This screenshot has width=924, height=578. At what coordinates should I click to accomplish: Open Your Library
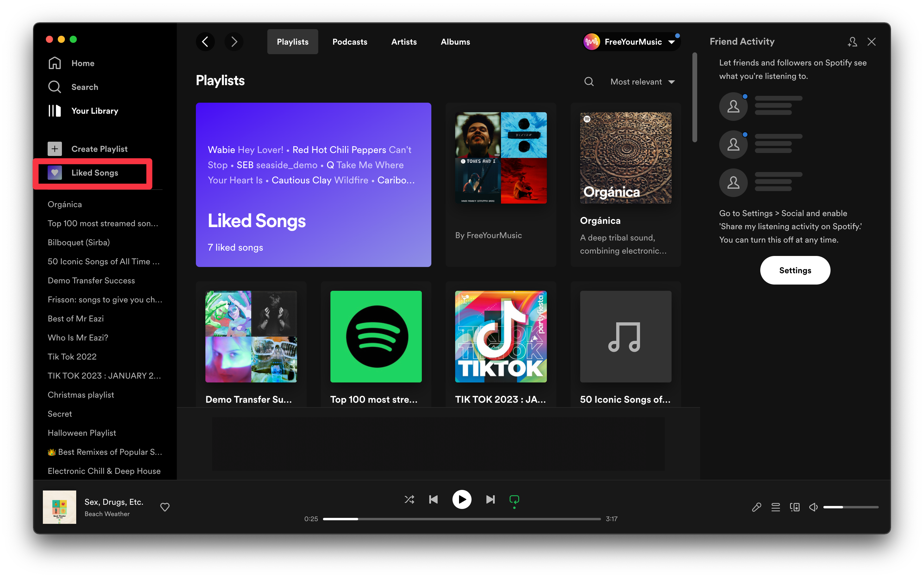[83, 111]
